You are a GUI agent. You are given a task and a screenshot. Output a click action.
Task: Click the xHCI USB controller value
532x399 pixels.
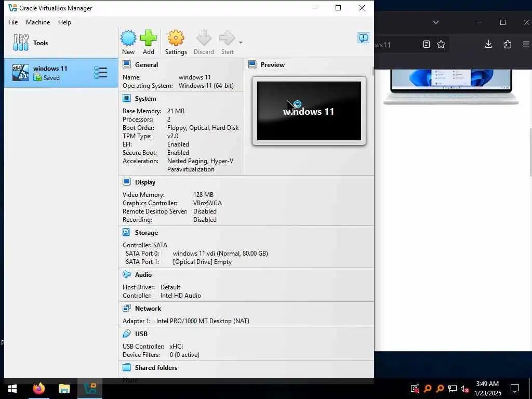176,347
